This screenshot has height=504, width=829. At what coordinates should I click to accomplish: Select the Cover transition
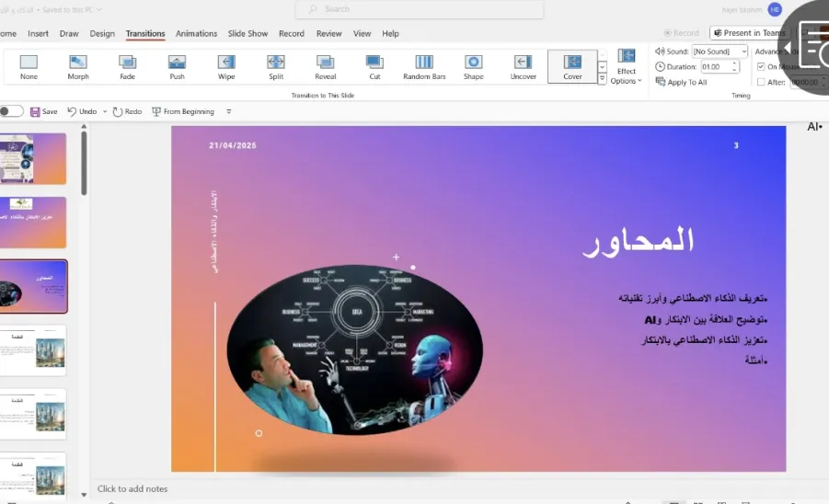[x=572, y=67]
